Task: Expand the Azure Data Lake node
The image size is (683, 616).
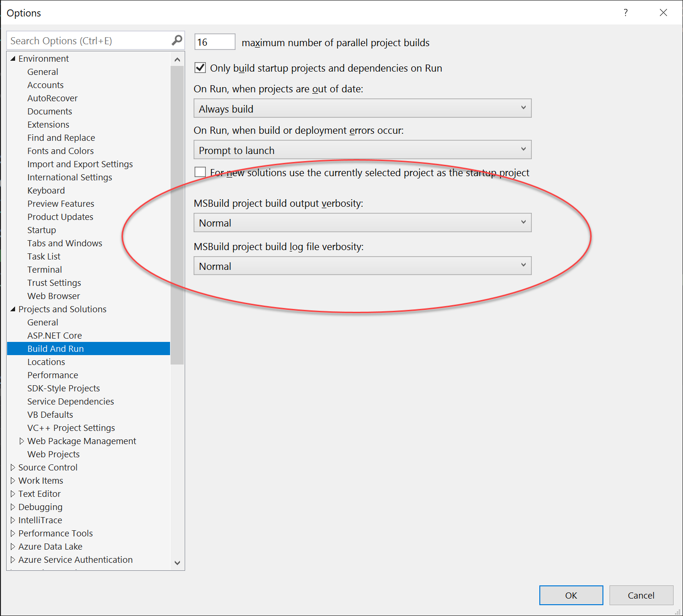Action: (x=13, y=546)
